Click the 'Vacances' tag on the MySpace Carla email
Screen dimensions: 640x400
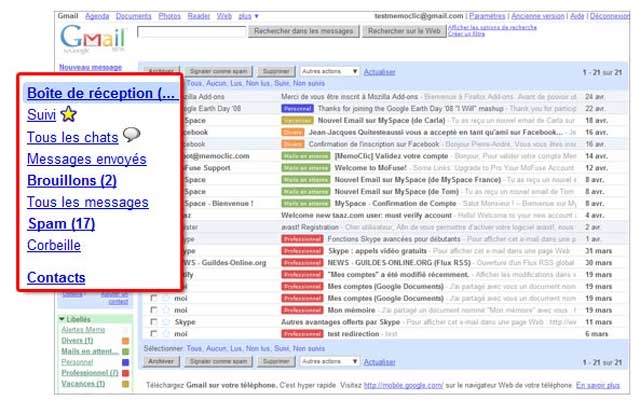click(299, 119)
